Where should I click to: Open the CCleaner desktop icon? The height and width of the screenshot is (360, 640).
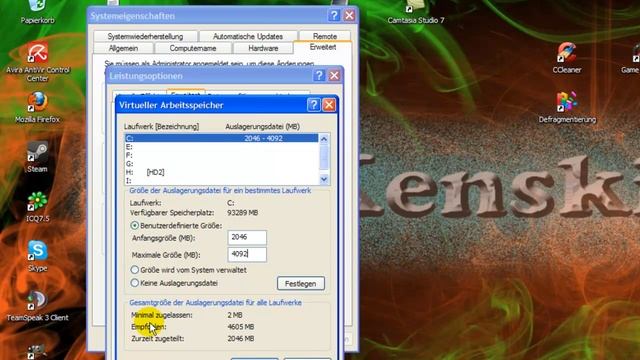click(x=567, y=57)
